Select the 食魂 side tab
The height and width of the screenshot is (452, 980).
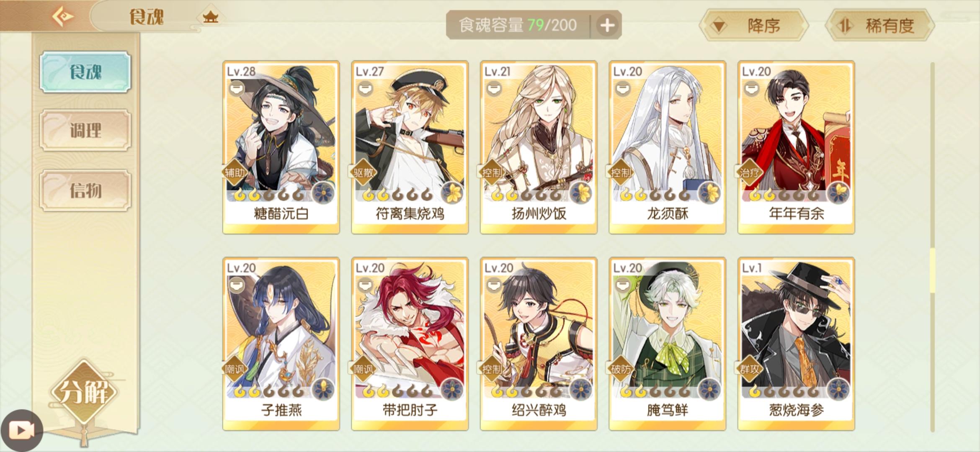click(85, 72)
